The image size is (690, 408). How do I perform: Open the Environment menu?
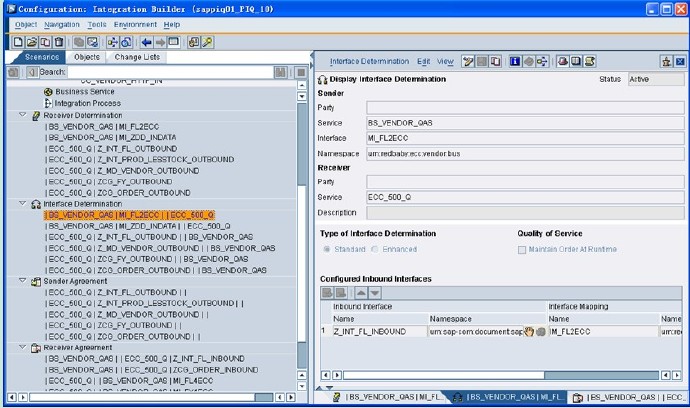(135, 25)
